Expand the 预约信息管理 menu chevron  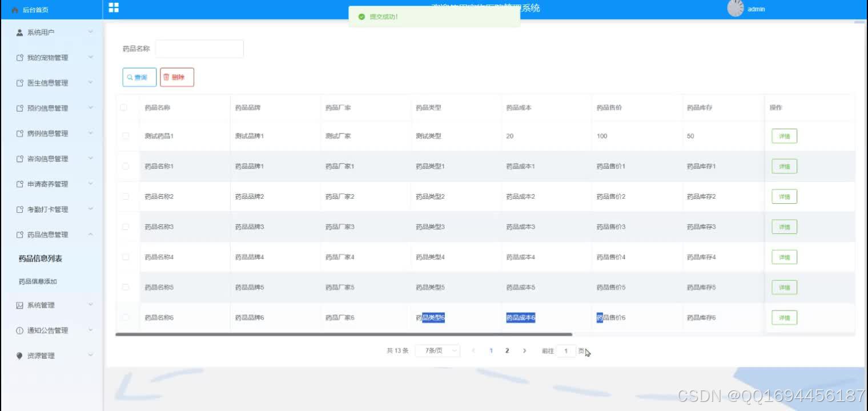(x=90, y=108)
